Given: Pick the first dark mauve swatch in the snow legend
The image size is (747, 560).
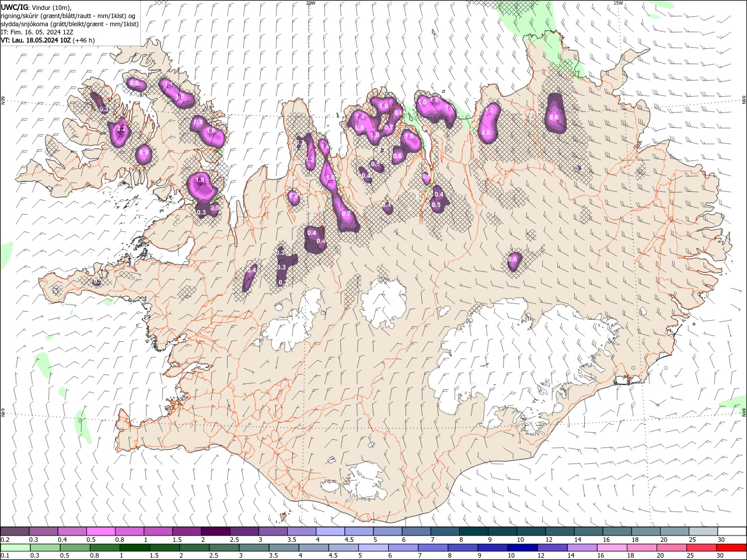Looking at the screenshot, I should coord(15,531).
